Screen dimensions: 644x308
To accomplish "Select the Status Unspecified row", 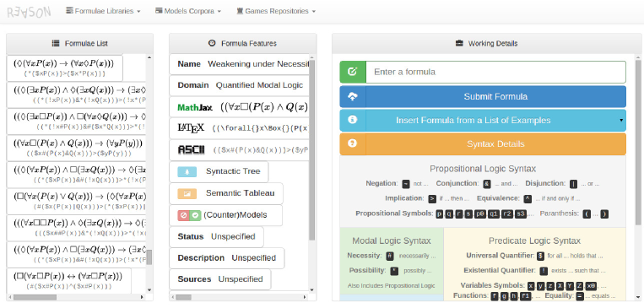I will click(x=216, y=236).
